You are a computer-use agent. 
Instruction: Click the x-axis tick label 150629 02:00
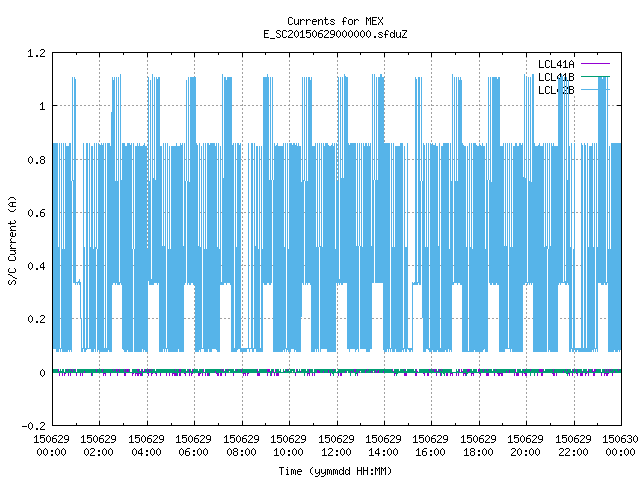(x=98, y=446)
